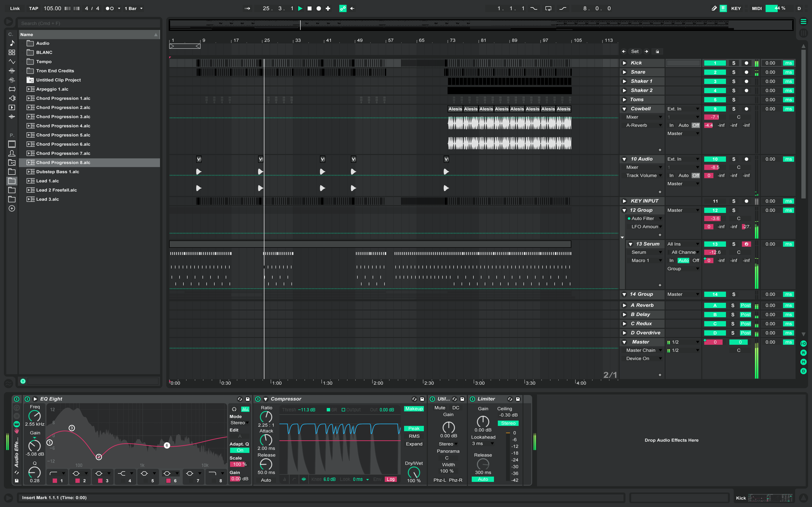Open the User Library (person icon)
The width and height of the screenshot is (812, 507).
(x=12, y=153)
